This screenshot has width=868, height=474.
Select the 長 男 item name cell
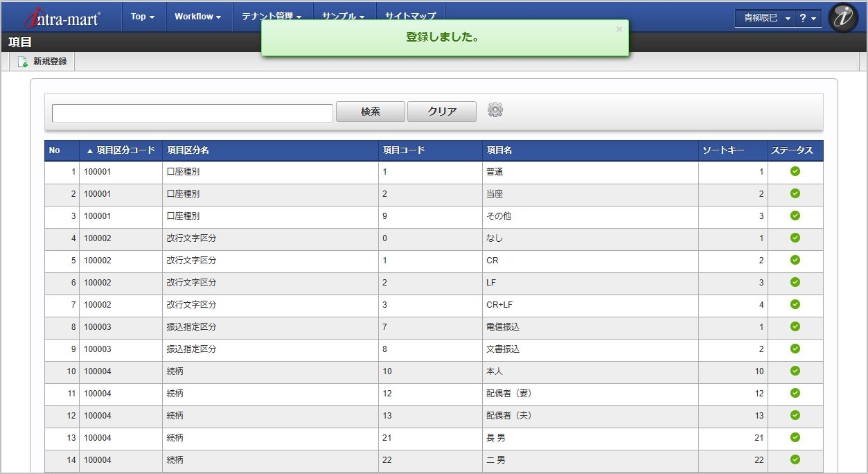[591, 438]
